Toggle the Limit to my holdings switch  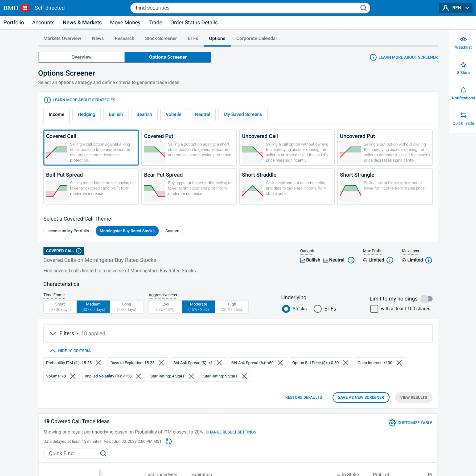pyautogui.click(x=427, y=299)
